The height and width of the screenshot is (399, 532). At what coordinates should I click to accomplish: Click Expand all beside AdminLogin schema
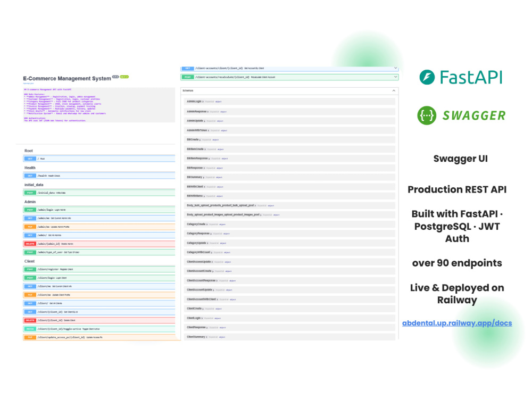(x=210, y=102)
